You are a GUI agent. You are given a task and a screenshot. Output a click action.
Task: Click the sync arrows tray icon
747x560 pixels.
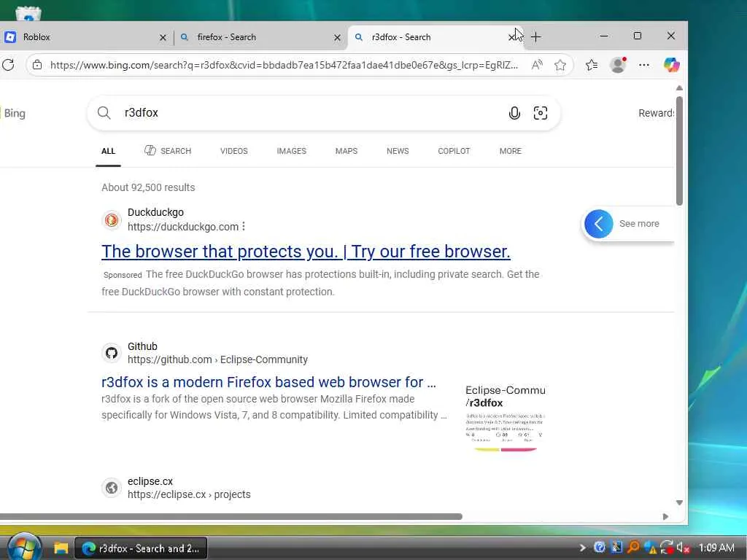coord(667,548)
